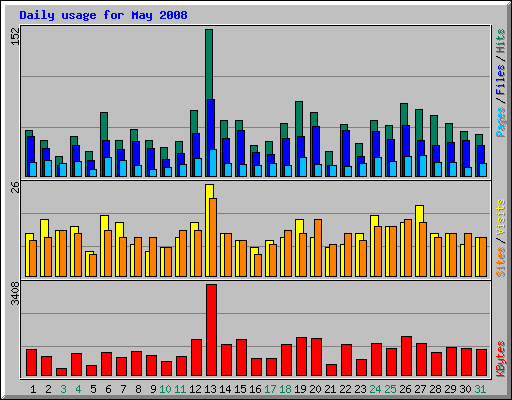
Task: Select the shortest red KBytes bar, day 3
Action: coord(61,372)
